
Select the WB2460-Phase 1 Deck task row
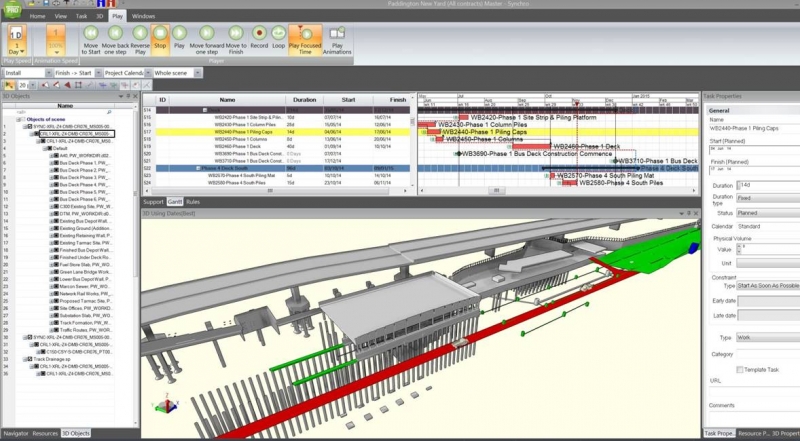(x=238, y=146)
